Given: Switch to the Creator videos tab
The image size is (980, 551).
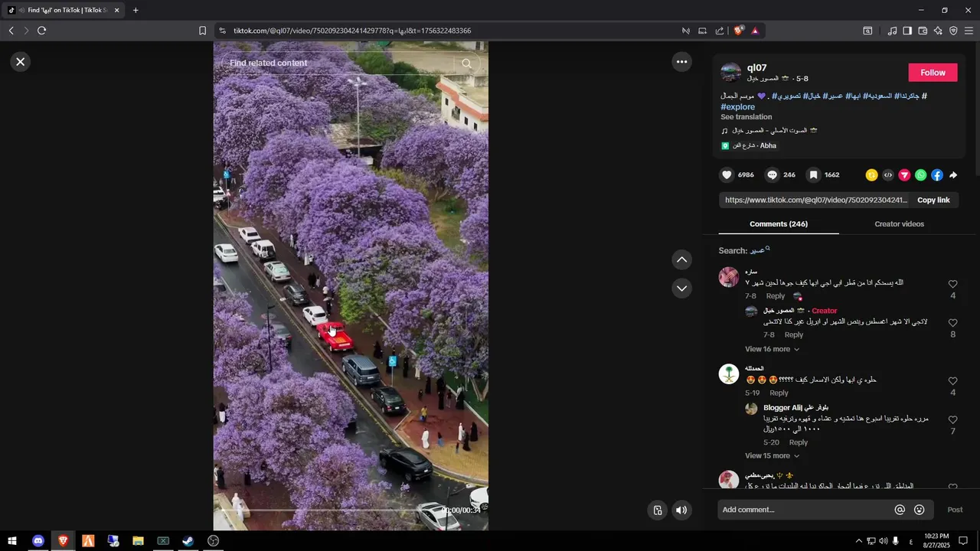Looking at the screenshot, I should [x=899, y=224].
